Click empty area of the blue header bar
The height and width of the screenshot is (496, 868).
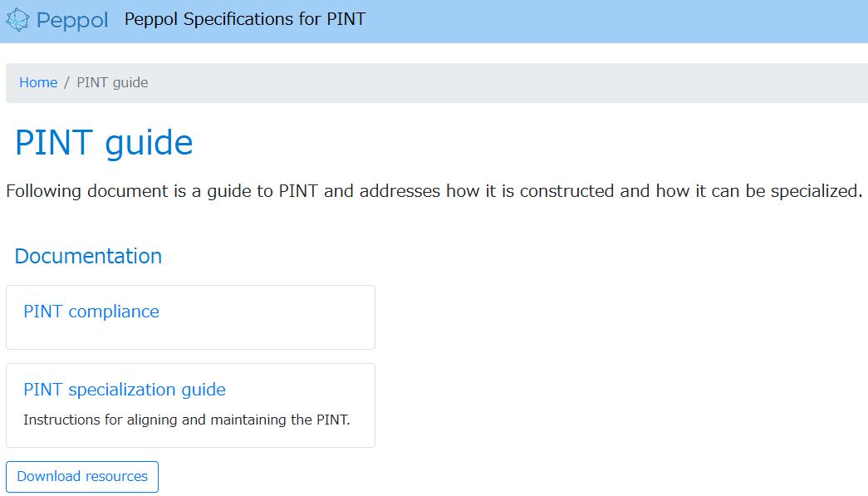[x=609, y=21]
